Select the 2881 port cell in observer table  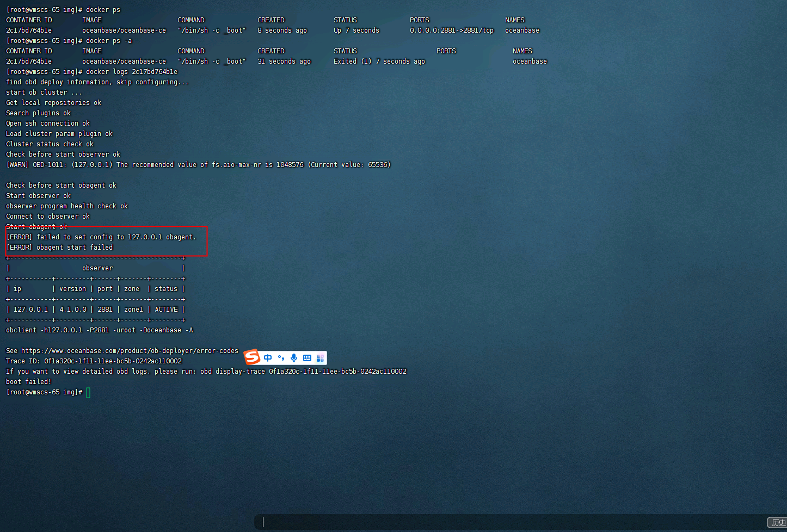(x=105, y=310)
